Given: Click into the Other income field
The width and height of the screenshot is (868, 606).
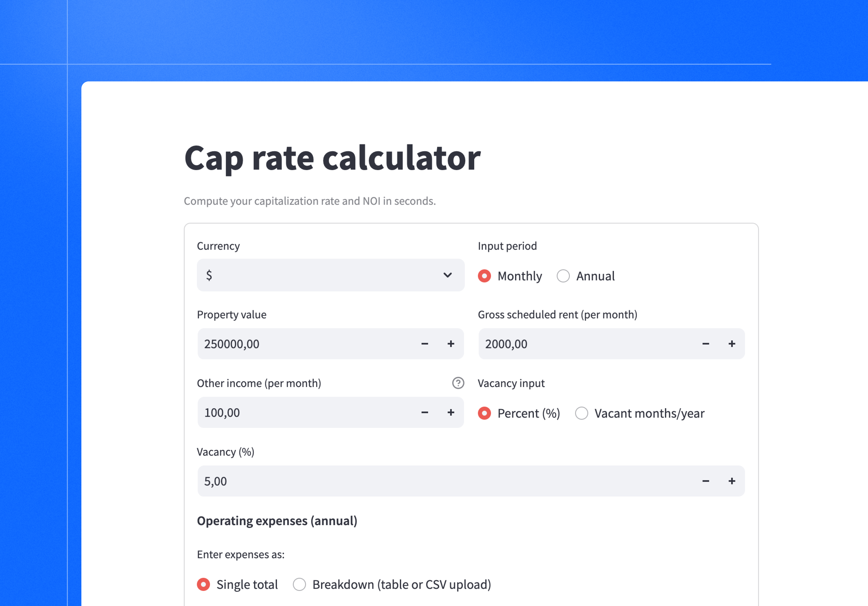Looking at the screenshot, I should (302, 412).
